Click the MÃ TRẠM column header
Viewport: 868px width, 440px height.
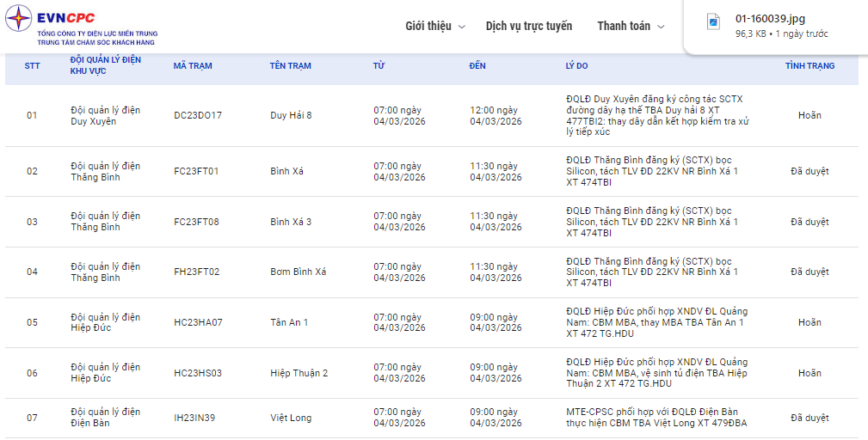[193, 66]
